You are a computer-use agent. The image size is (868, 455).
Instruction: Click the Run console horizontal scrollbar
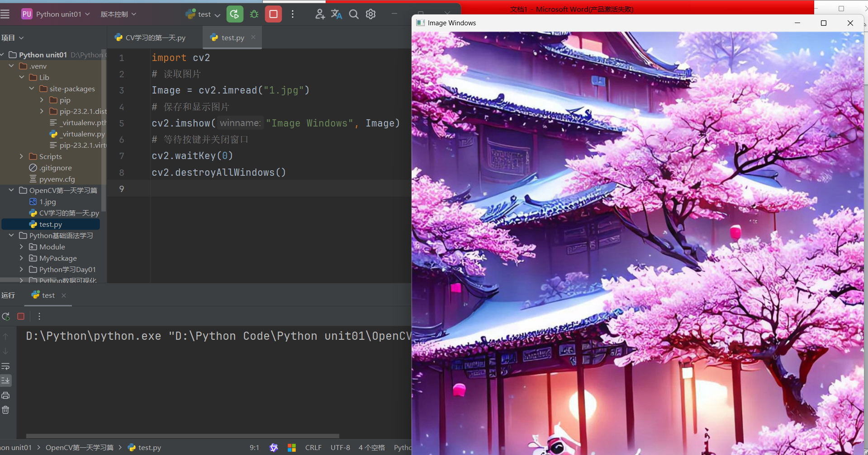tap(182, 436)
